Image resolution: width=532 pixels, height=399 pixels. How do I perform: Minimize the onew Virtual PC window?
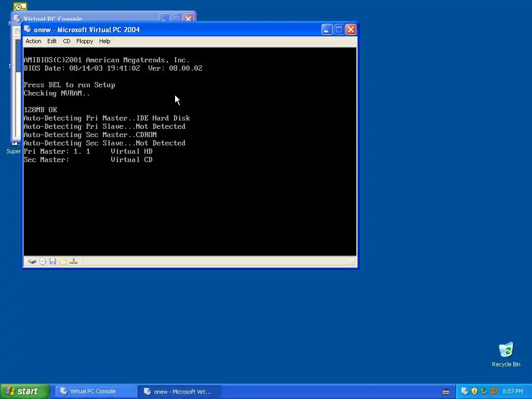[327, 30]
